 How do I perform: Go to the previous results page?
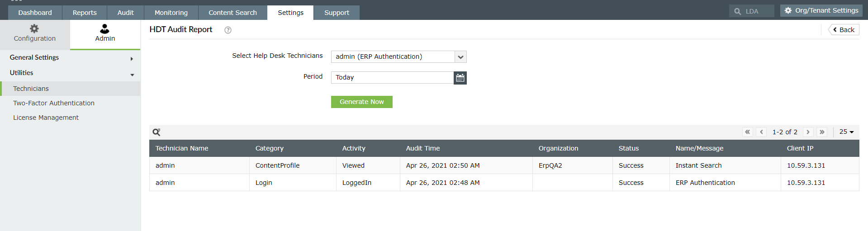coord(762,132)
